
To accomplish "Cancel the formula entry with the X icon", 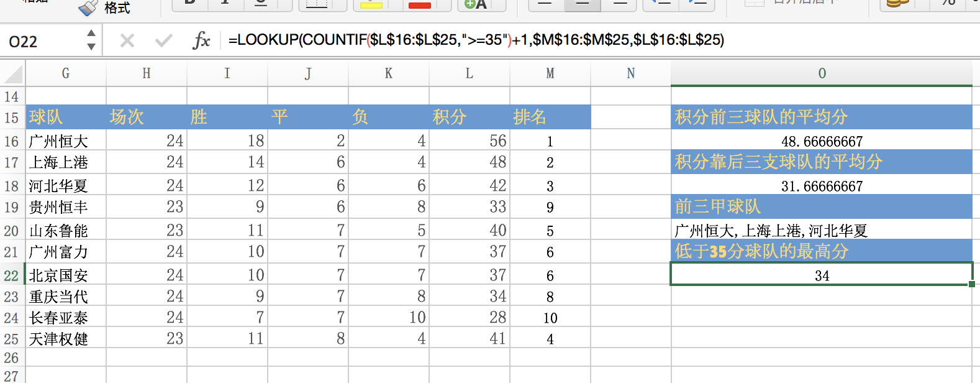I will point(127,41).
